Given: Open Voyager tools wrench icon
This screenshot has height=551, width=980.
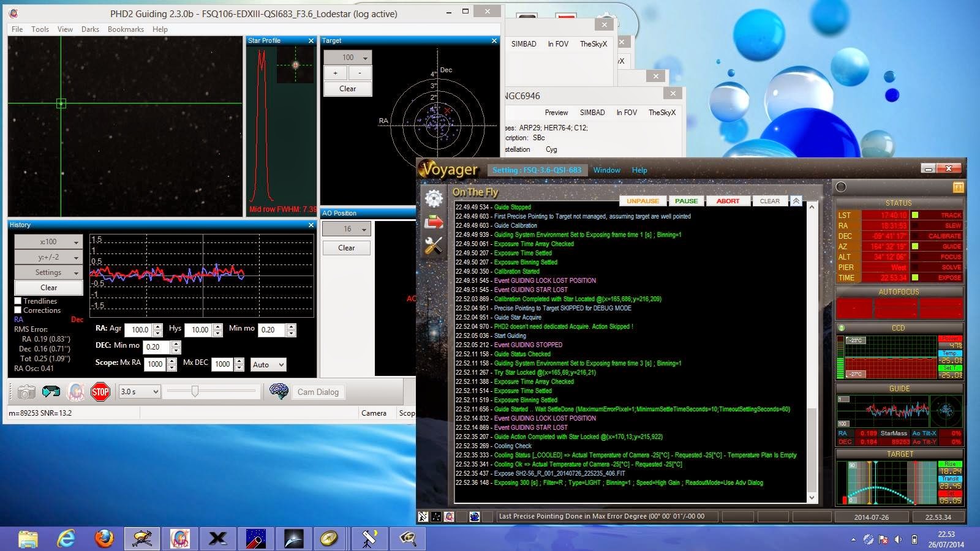Looking at the screenshot, I should point(434,246).
